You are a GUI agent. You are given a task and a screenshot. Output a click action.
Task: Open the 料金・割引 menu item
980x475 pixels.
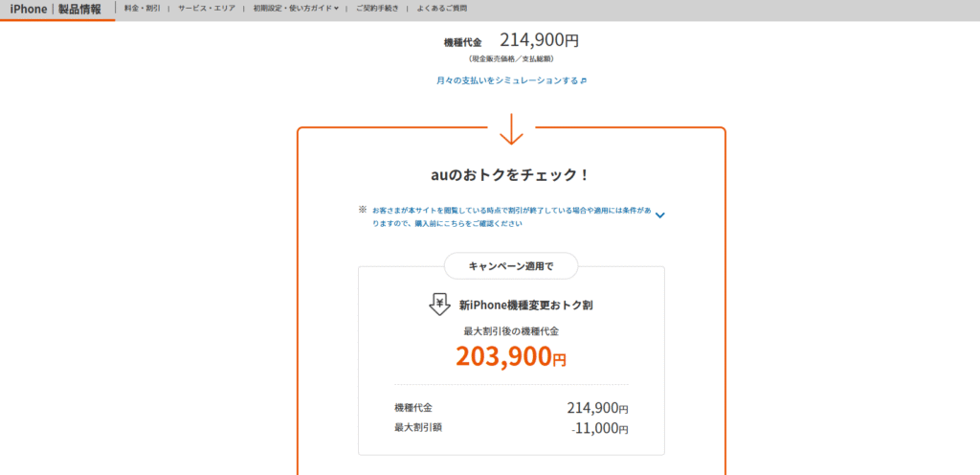tap(141, 8)
